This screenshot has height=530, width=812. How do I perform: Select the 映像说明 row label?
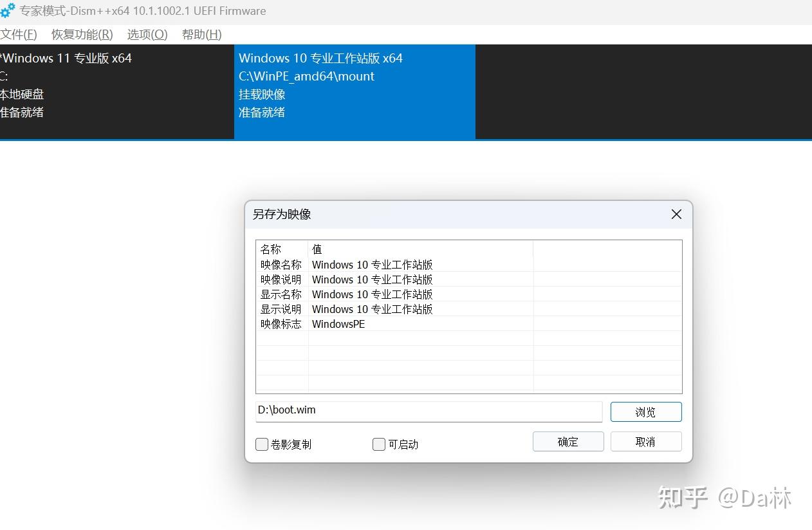click(281, 279)
